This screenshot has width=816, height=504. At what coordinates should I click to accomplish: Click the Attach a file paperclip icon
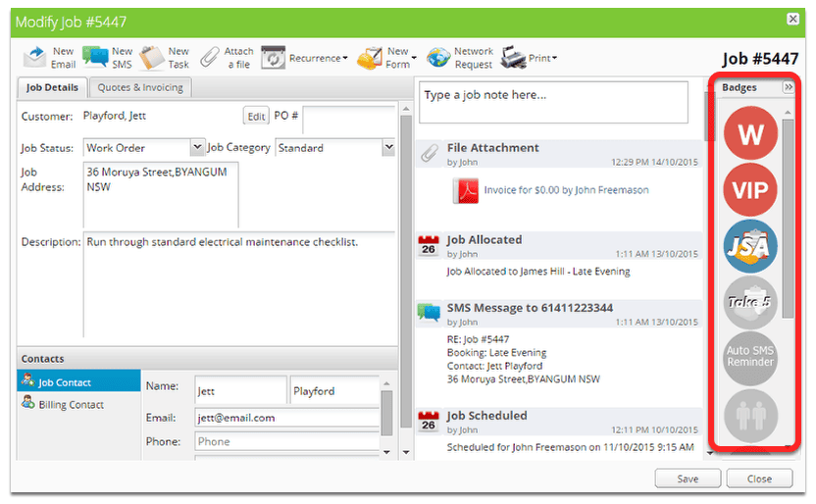pyautogui.click(x=210, y=58)
